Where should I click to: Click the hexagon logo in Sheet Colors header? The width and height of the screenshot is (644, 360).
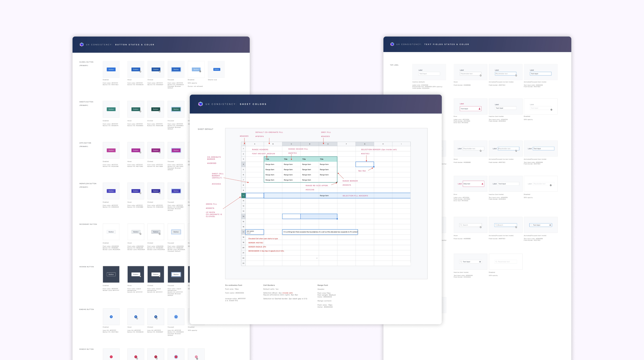200,104
